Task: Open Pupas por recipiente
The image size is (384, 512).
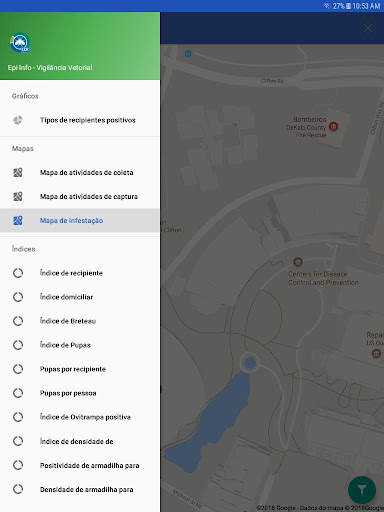Action: 80,369
